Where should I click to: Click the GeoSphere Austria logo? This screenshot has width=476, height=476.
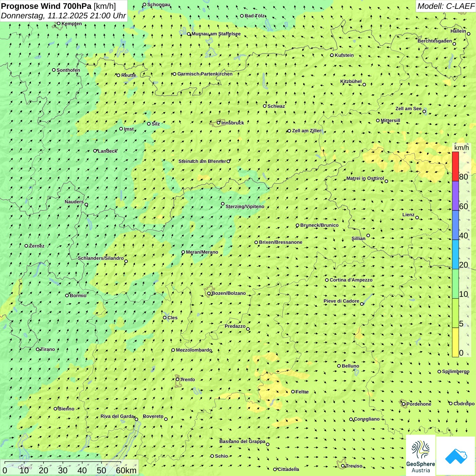[421, 456]
